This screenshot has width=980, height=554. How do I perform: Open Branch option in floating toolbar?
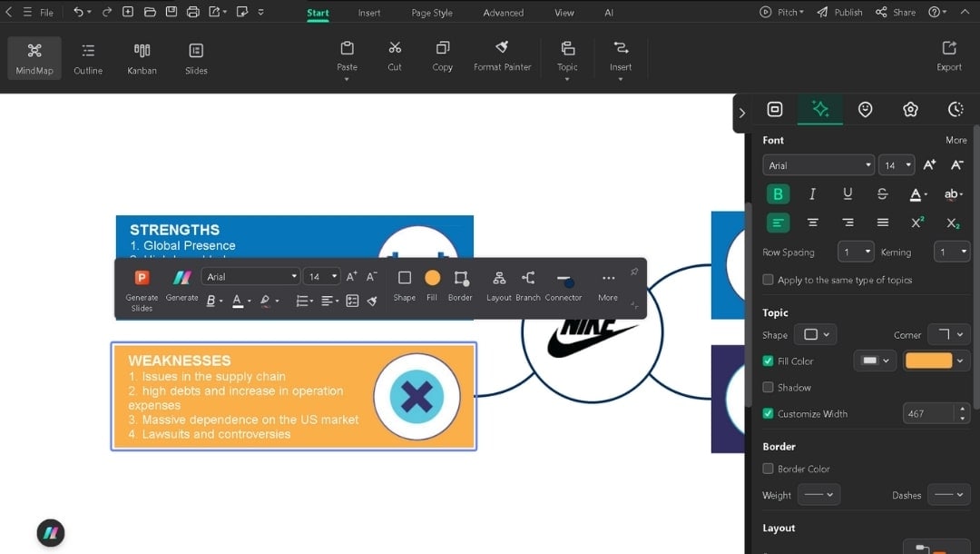tap(528, 285)
